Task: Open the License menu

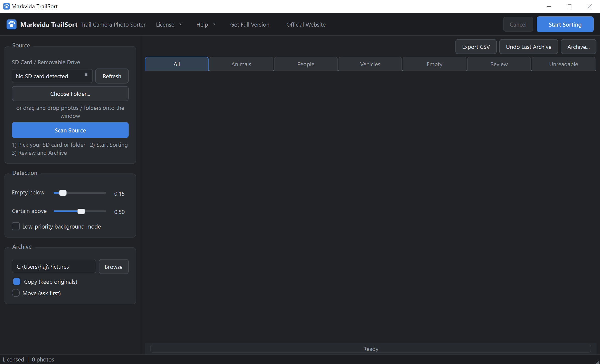Action: pyautogui.click(x=169, y=25)
